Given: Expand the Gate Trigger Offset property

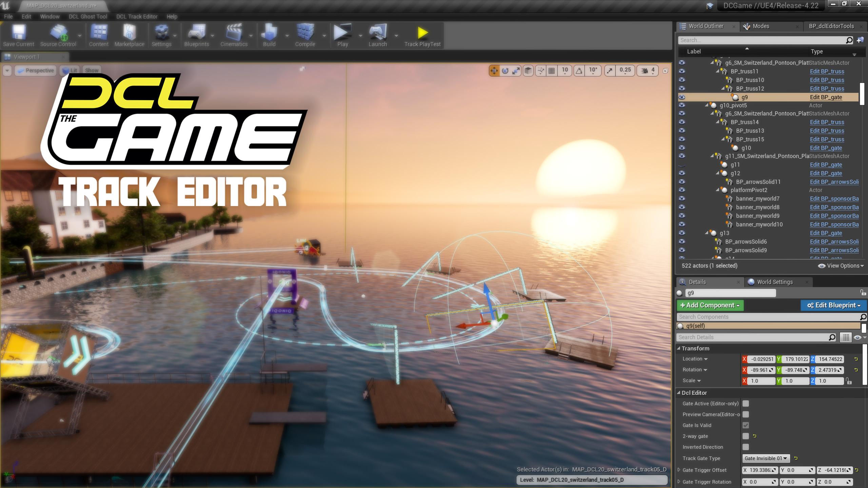Looking at the screenshot, I should (679, 470).
